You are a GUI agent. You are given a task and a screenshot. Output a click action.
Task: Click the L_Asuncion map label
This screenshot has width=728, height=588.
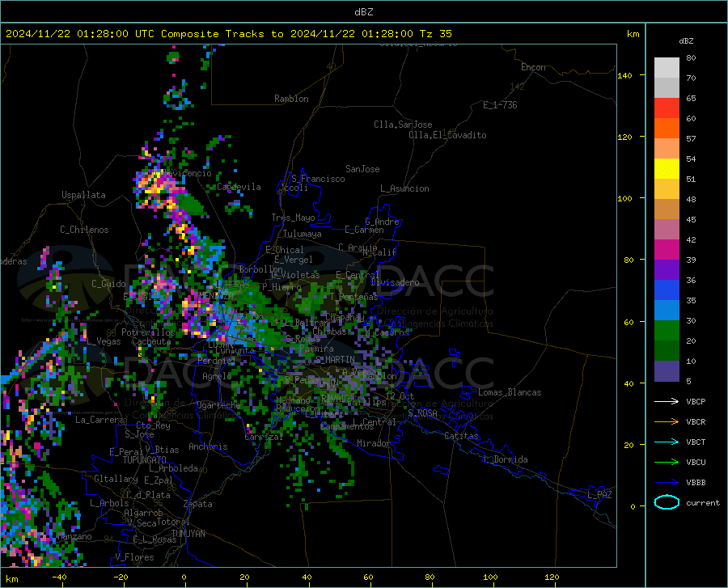(404, 188)
